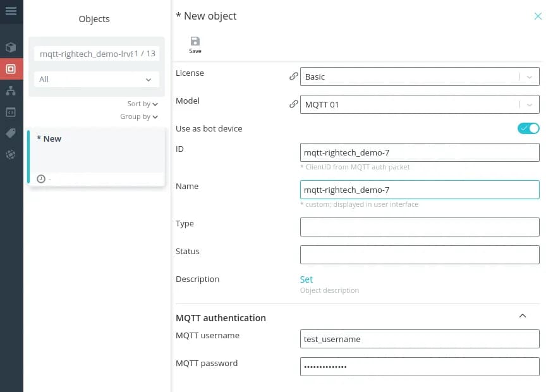Screen dimensions: 546x392
Task: Close the New object panel
Action: (537, 16)
